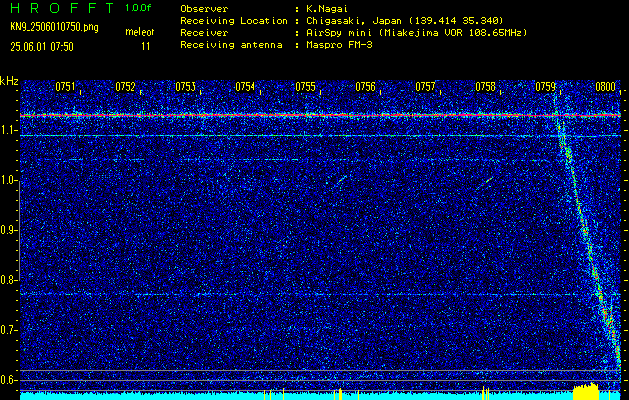This screenshot has height=400, width=629.
Task: Click the 0800 time marker
Action: (x=605, y=87)
